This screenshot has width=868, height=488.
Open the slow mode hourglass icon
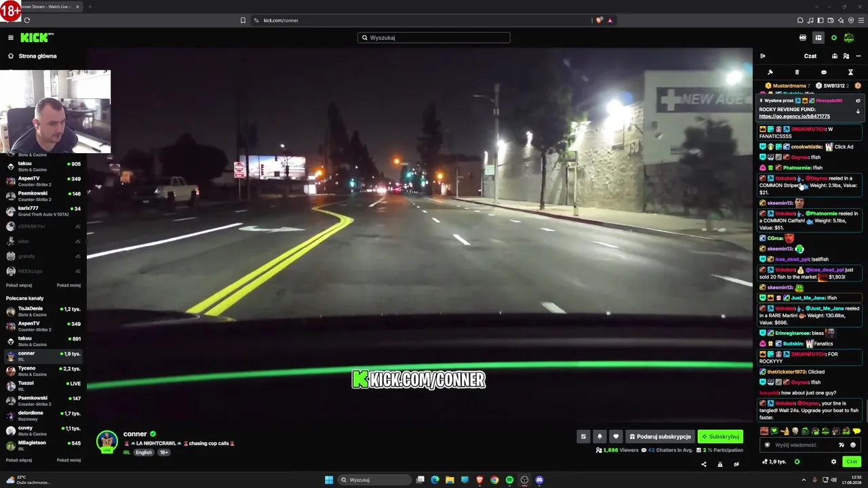click(x=850, y=73)
